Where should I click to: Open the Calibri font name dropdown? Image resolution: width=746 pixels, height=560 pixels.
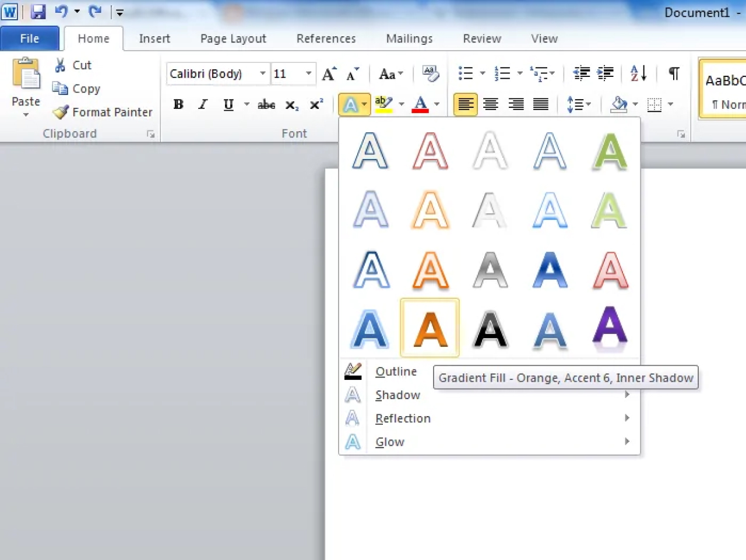(262, 73)
